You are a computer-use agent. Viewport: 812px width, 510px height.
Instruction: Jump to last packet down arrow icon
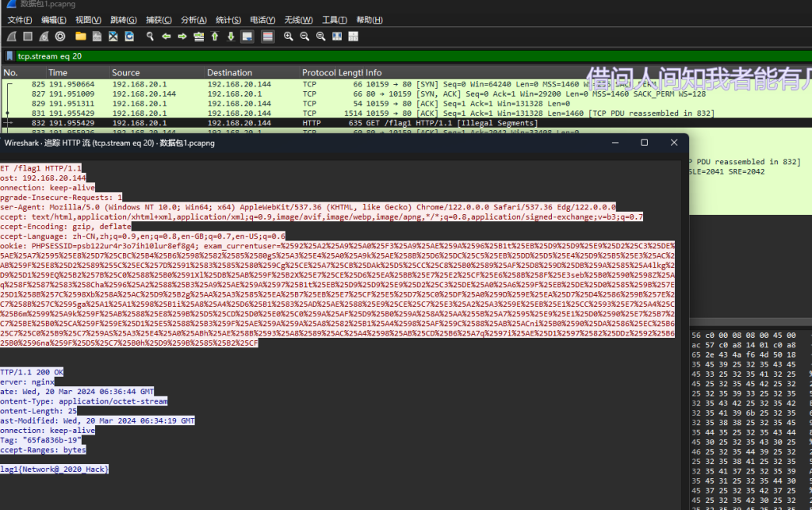tap(231, 36)
